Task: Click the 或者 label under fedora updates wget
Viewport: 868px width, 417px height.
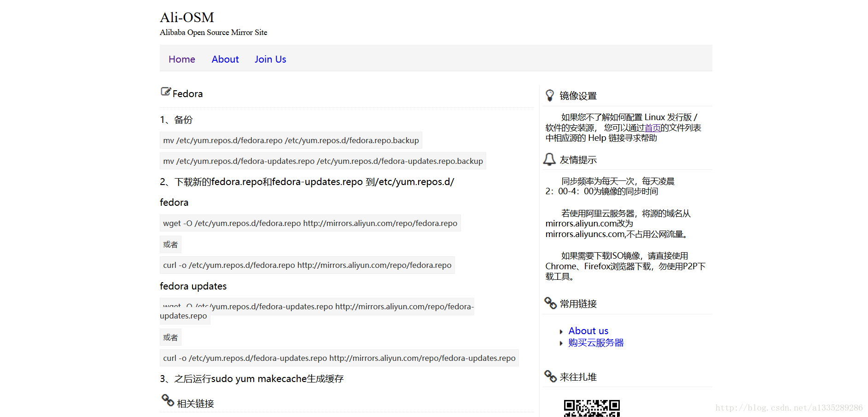Action: tap(170, 337)
